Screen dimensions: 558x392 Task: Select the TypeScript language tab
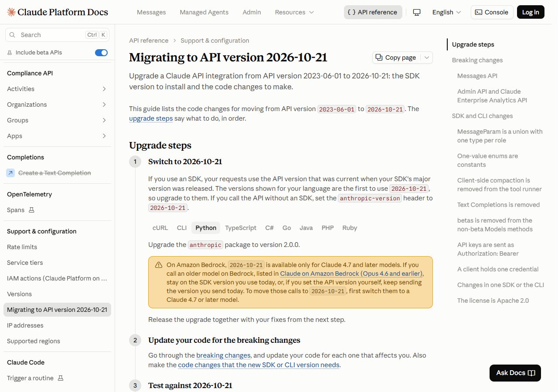241,228
